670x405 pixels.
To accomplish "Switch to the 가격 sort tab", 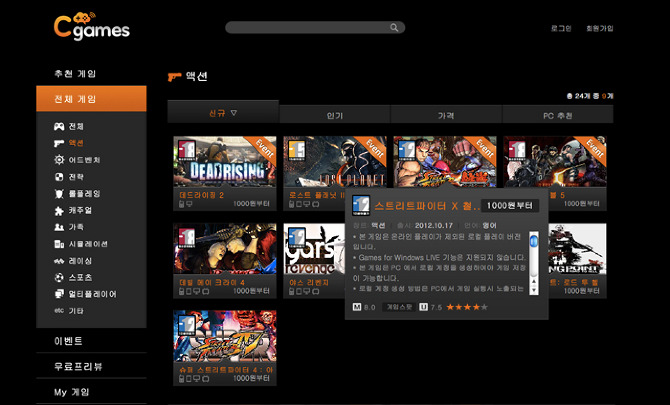I will coord(446,115).
